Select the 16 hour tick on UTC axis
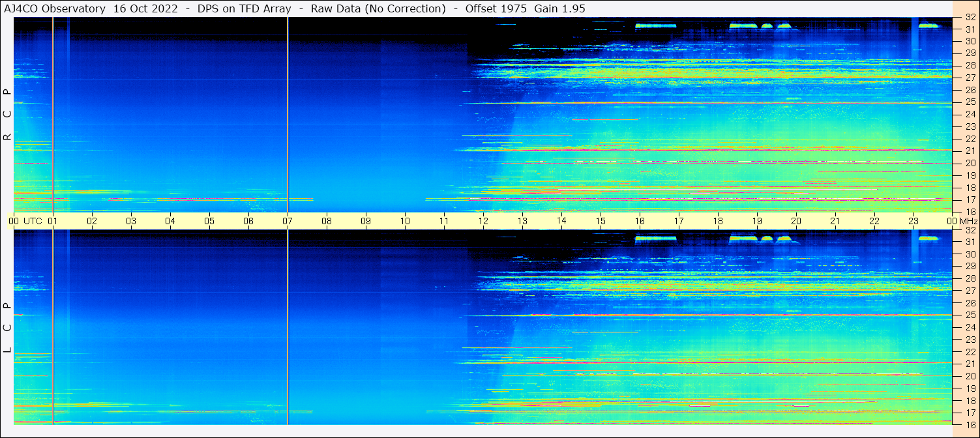The image size is (980, 438). 640,221
